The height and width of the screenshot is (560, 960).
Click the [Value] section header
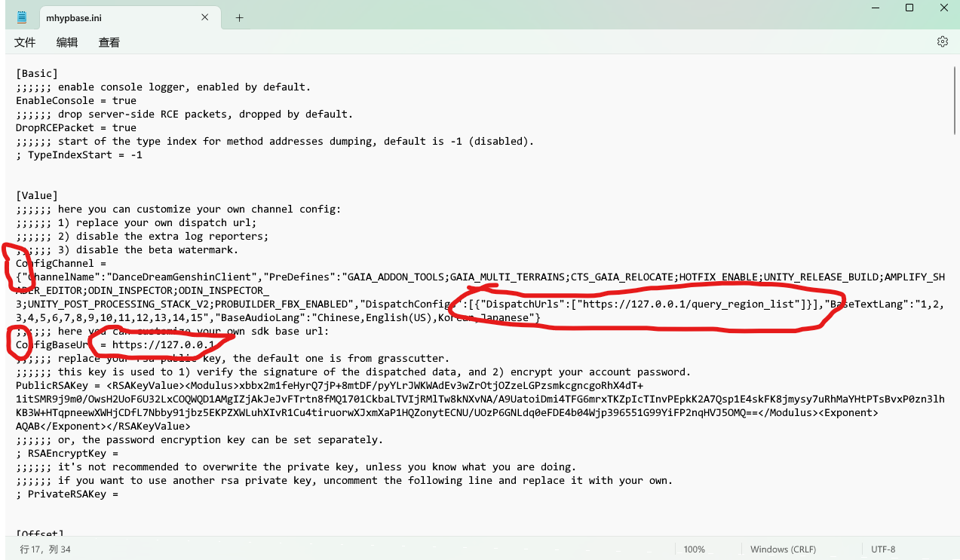(x=37, y=196)
